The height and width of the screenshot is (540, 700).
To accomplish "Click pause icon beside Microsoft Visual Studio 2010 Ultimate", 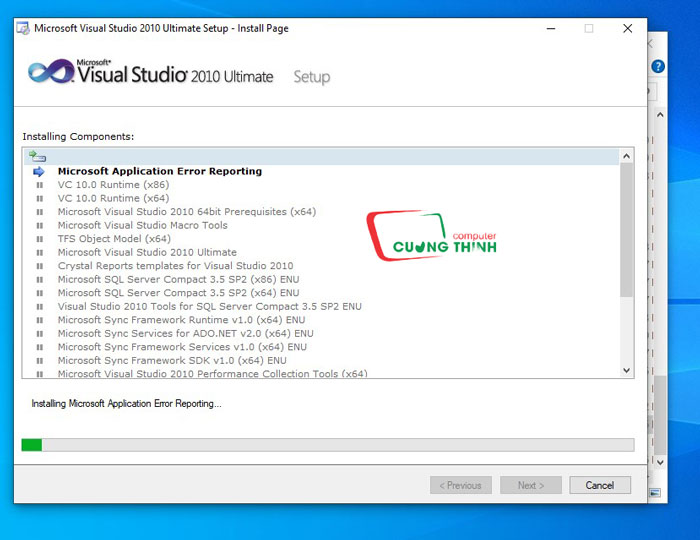I will [x=40, y=253].
